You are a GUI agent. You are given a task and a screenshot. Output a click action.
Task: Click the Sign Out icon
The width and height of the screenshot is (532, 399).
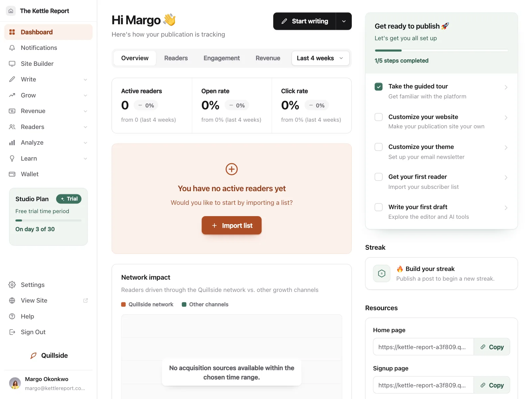coord(12,332)
